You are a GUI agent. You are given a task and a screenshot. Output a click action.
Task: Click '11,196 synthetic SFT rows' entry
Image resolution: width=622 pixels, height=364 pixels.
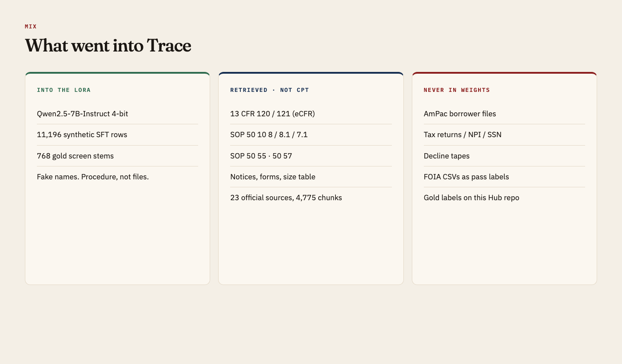point(117,135)
